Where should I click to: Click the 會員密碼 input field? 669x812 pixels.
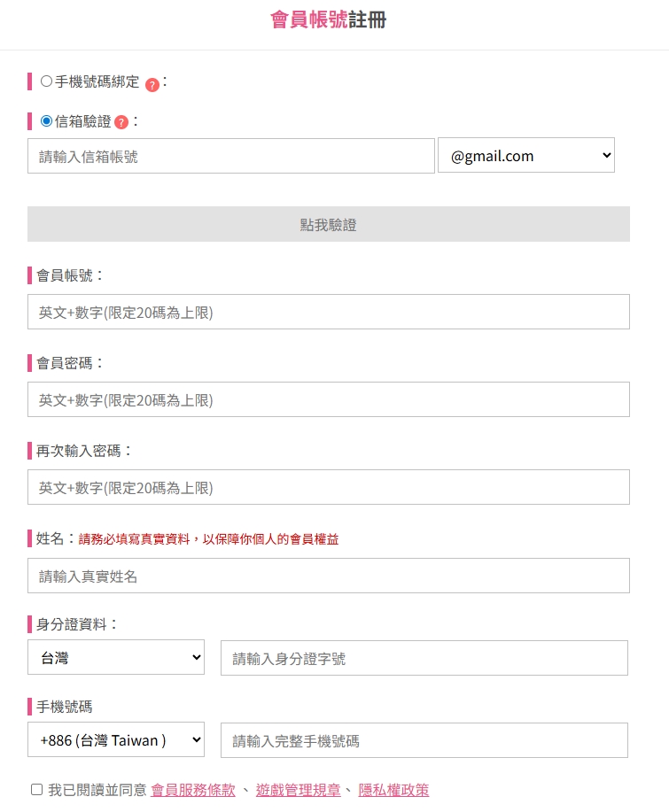coord(329,400)
